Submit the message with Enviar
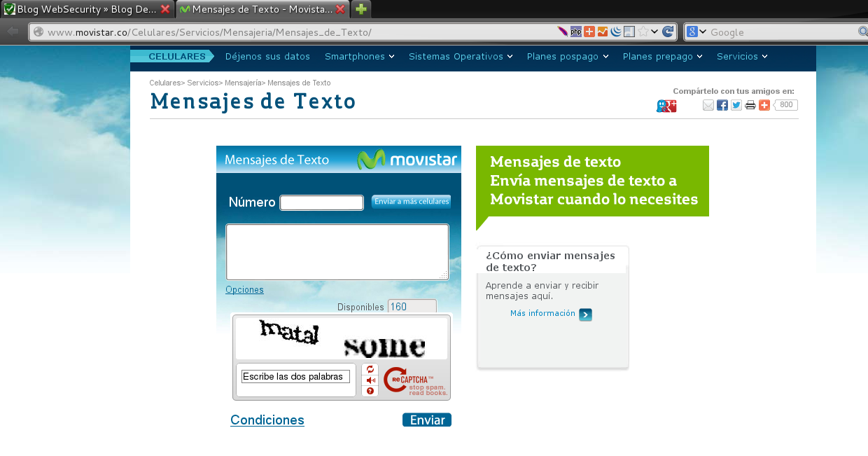 pos(427,420)
